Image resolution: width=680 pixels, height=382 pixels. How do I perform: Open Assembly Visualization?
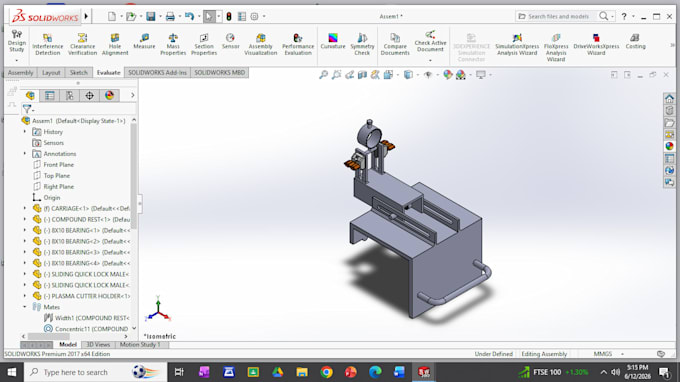tap(261, 44)
